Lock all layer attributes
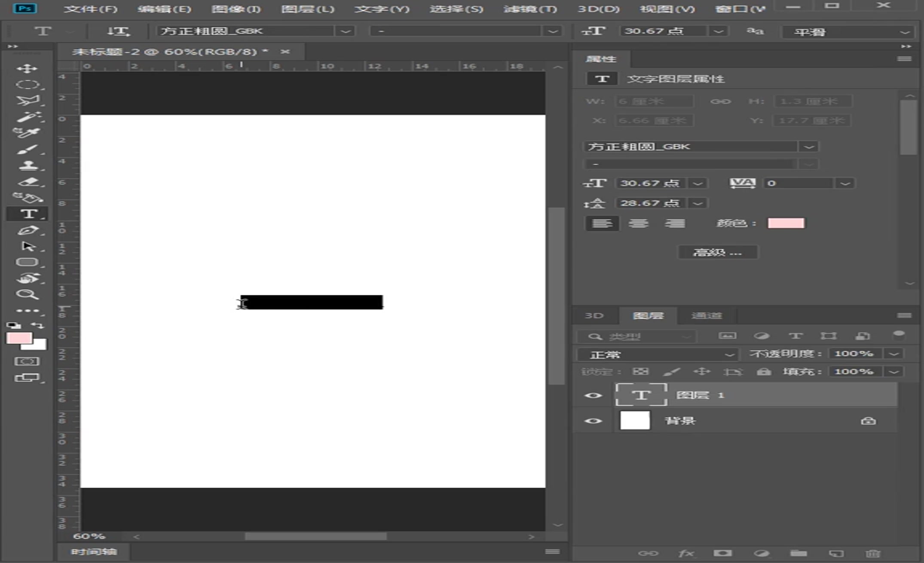Image resolution: width=924 pixels, height=563 pixels. coord(764,372)
